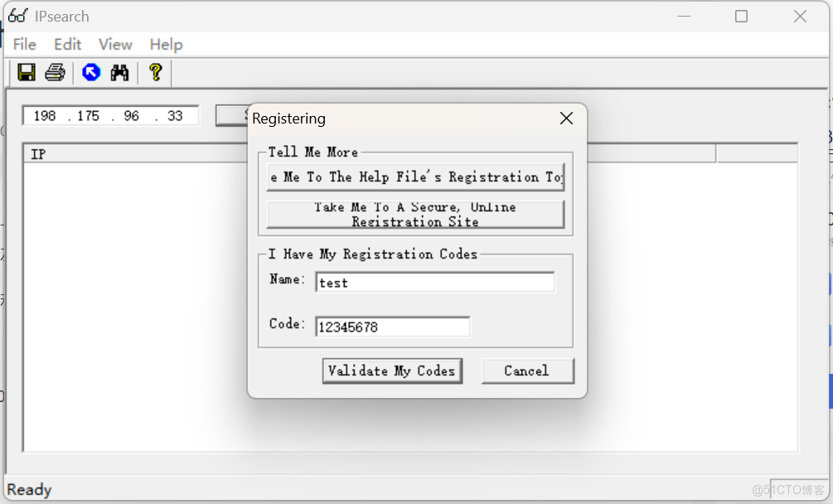Image resolution: width=833 pixels, height=504 pixels.
Task: Open Find using the binoculars icon
Action: [x=119, y=72]
